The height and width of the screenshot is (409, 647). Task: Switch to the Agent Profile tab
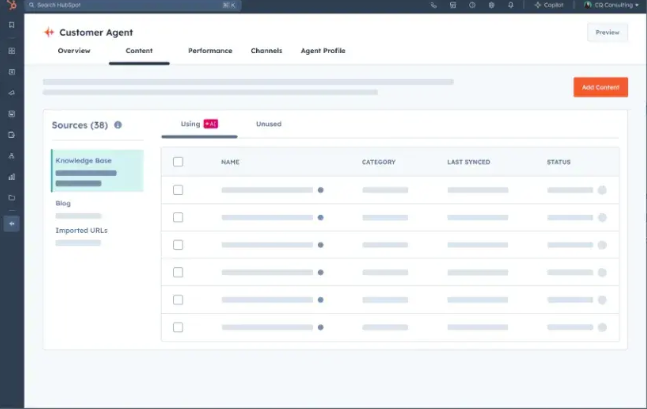click(323, 51)
